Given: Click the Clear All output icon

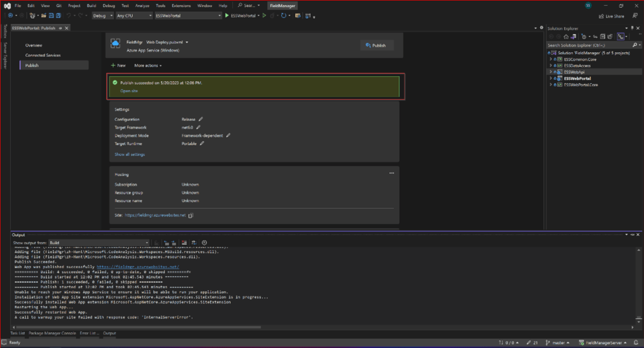Looking at the screenshot, I should pyautogui.click(x=184, y=243).
